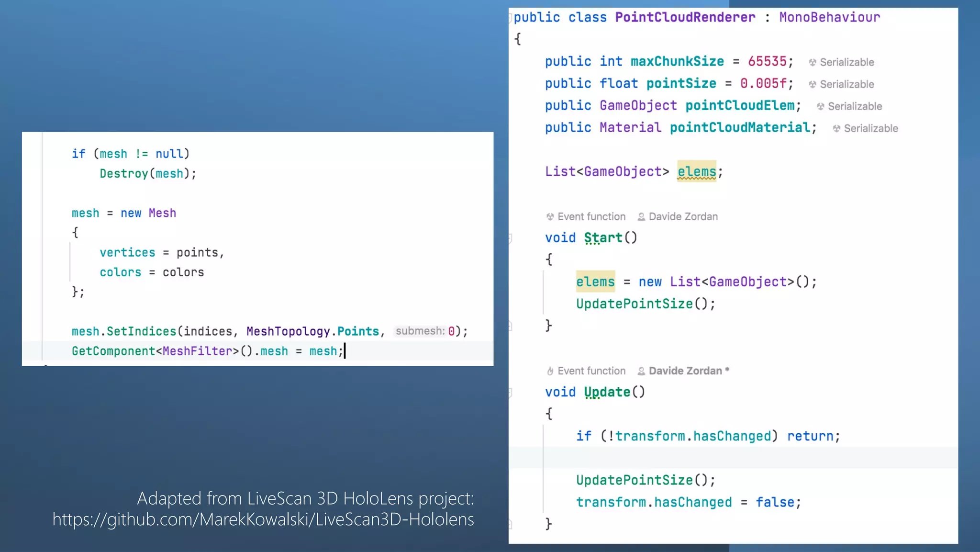The width and height of the screenshot is (980, 552).
Task: Click the MeshFilter type argument
Action: tap(197, 351)
